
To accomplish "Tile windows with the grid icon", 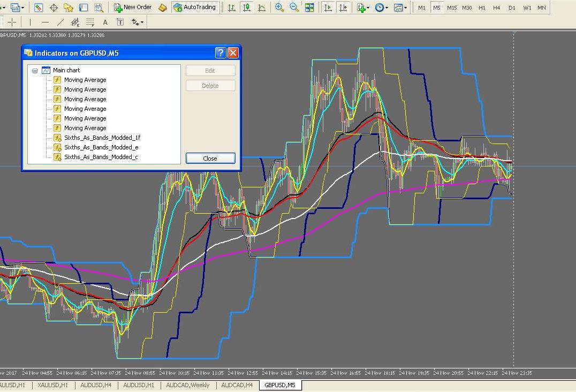I will [309, 7].
